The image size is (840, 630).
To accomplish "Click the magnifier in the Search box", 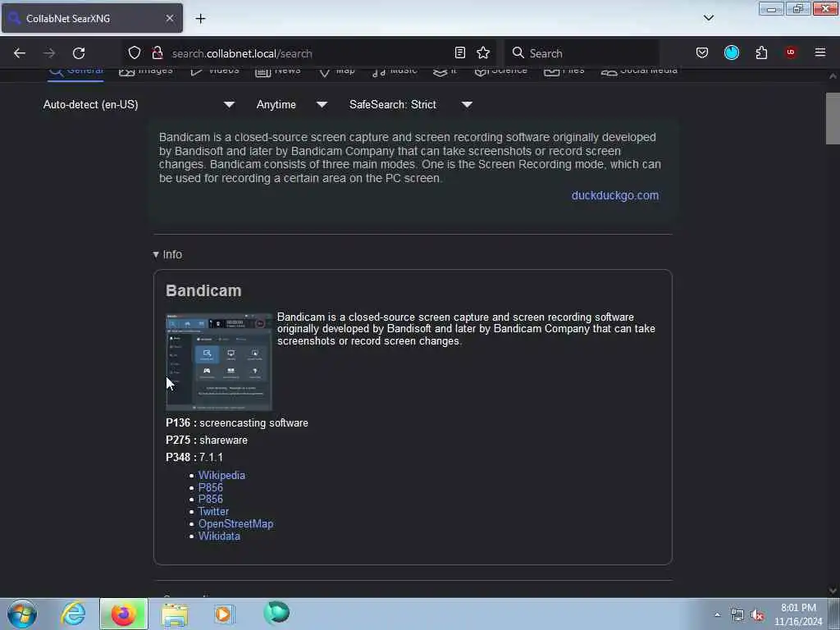I will 518,52.
